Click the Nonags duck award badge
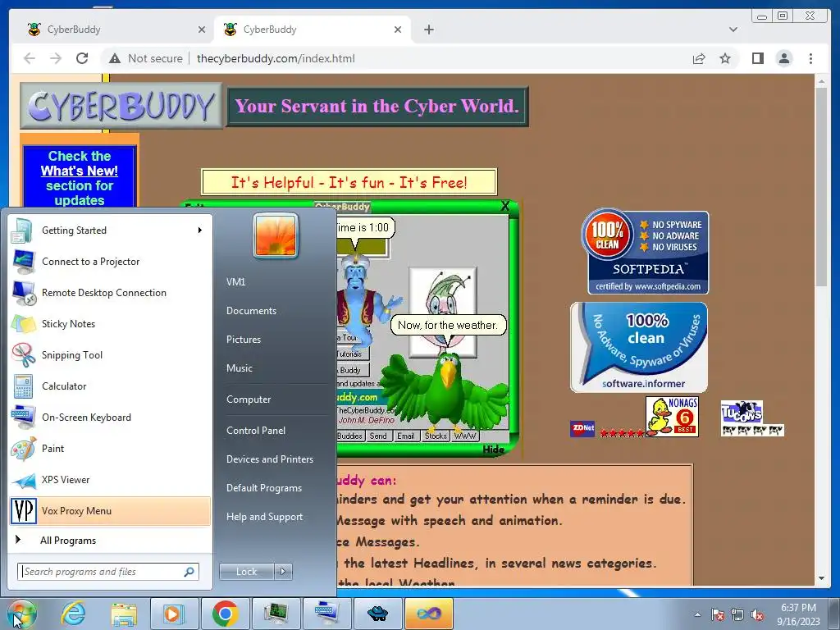The height and width of the screenshot is (630, 840). [672, 417]
